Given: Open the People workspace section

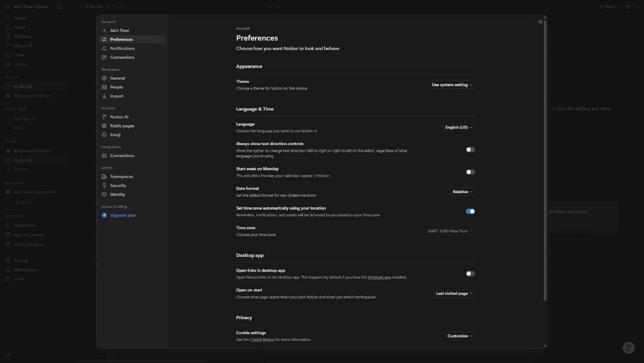Looking at the screenshot, I should tap(116, 87).
